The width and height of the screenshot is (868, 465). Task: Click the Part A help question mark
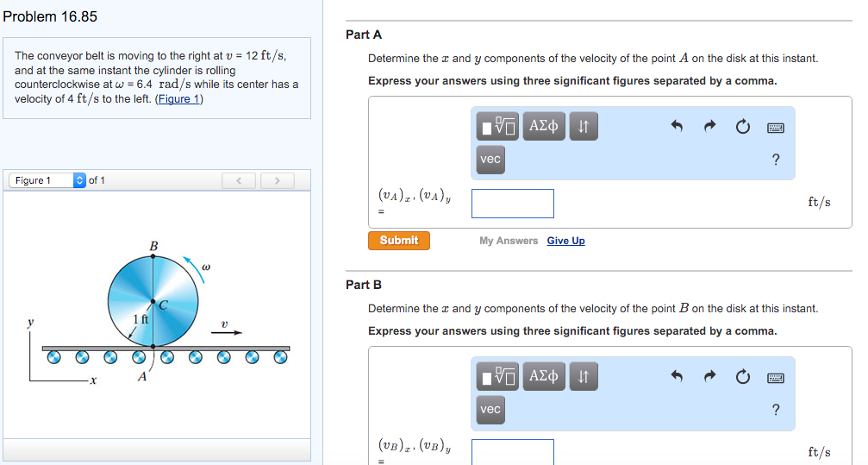point(776,160)
